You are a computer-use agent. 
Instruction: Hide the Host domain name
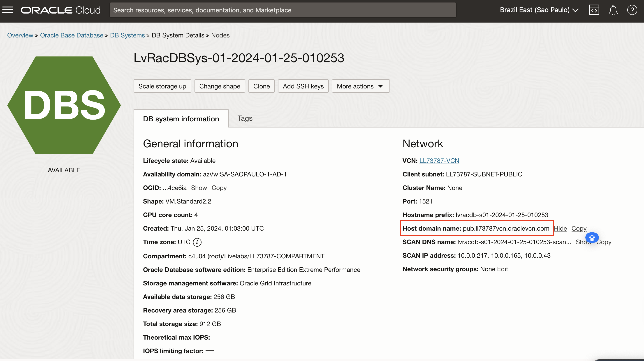560,228
